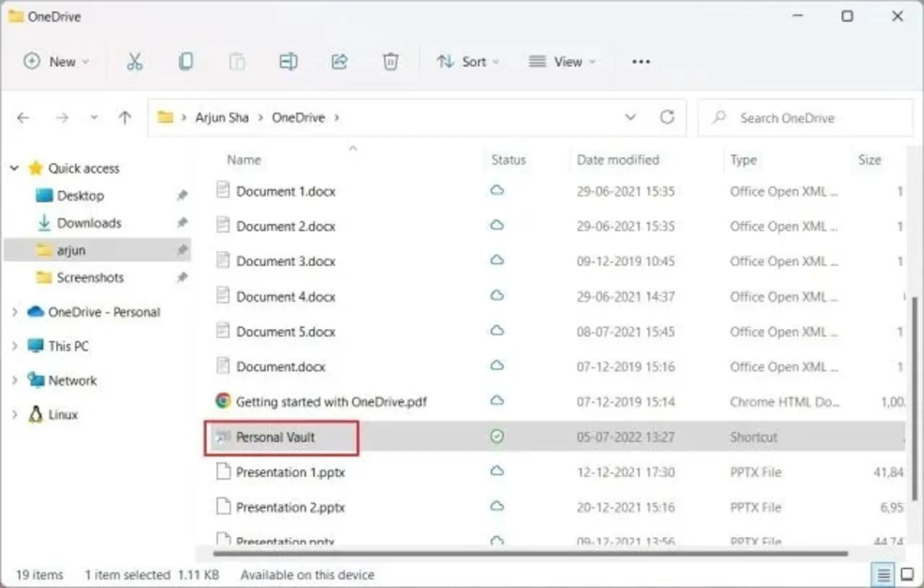Sort by the Status column header
This screenshot has width=924, height=588.
[x=508, y=160]
